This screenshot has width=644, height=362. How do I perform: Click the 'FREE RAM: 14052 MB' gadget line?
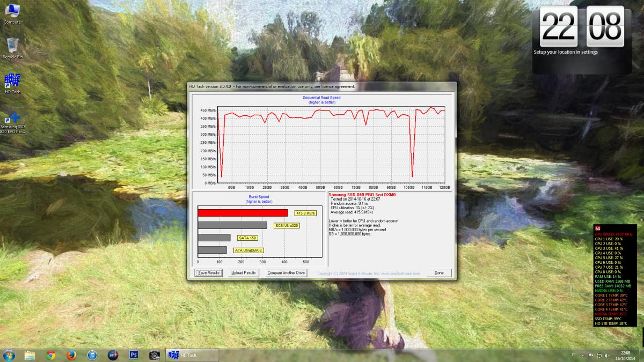pos(612,286)
